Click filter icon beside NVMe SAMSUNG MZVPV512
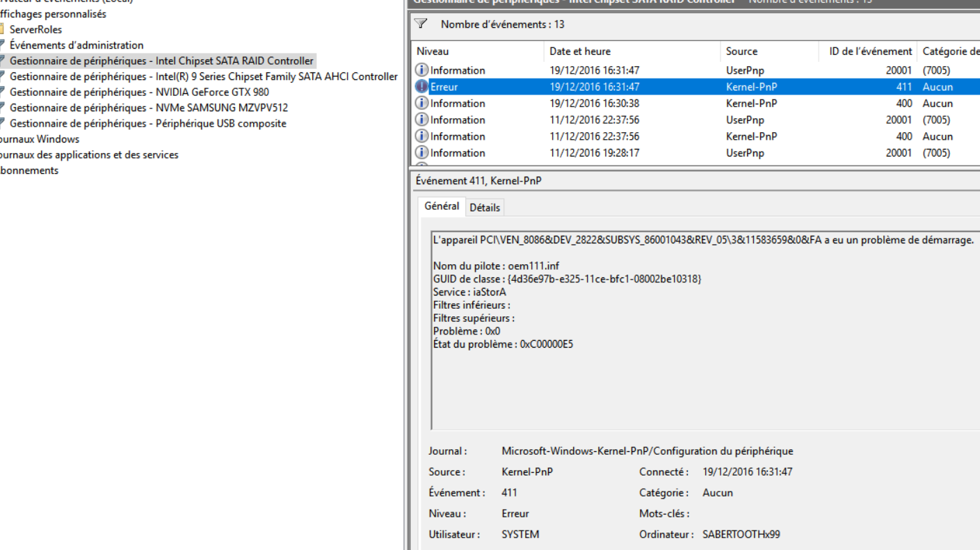980x550 pixels. tap(2, 108)
